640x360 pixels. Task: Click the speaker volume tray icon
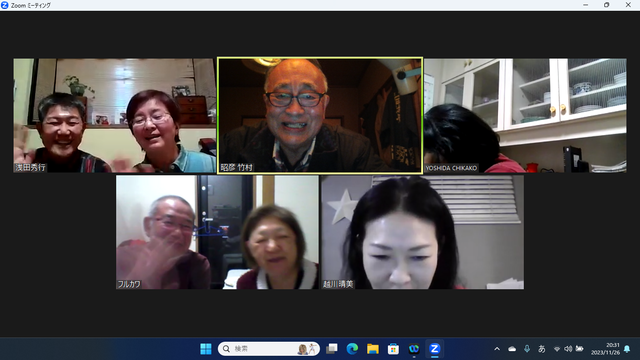coord(568,349)
